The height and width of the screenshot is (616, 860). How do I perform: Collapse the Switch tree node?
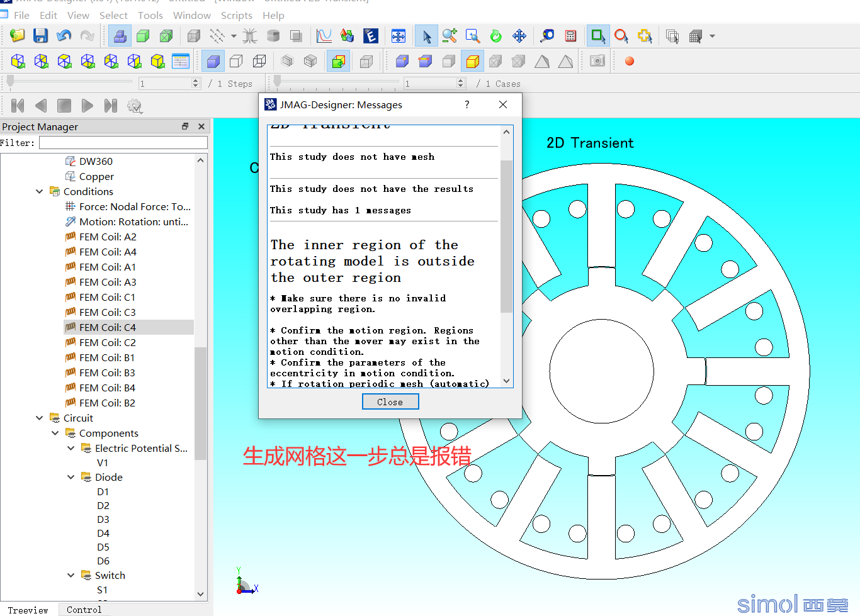coord(71,575)
